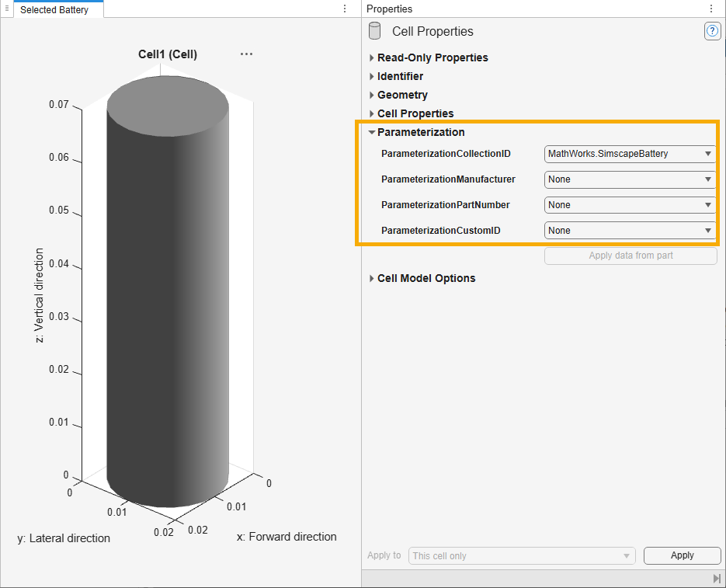
Task: Click the ParameterizationPartNumber label
Action: pos(446,205)
